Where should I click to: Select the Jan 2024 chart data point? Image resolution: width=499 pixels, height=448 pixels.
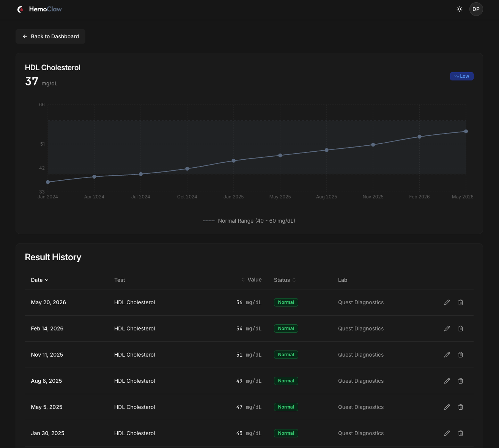click(x=48, y=182)
